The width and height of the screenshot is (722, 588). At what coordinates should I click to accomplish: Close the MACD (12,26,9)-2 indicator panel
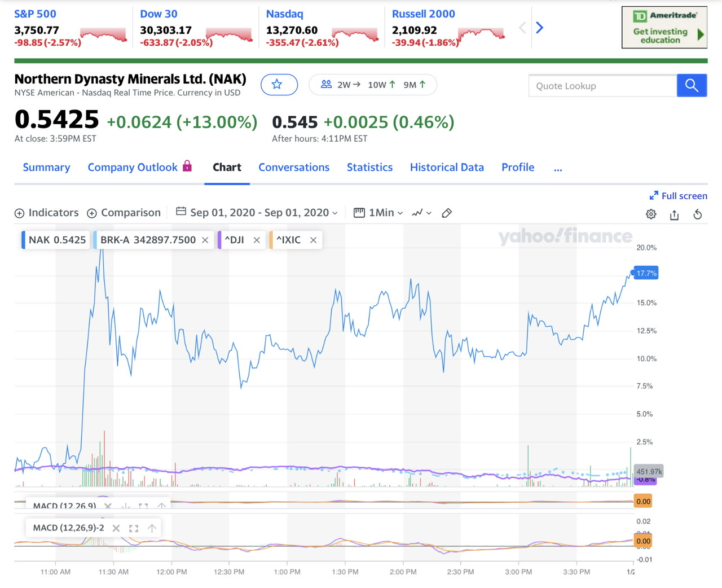tap(116, 528)
